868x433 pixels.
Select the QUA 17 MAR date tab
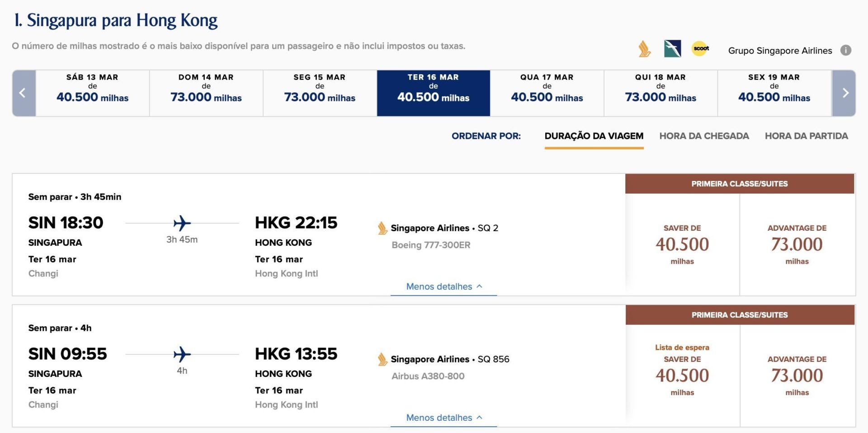(547, 93)
